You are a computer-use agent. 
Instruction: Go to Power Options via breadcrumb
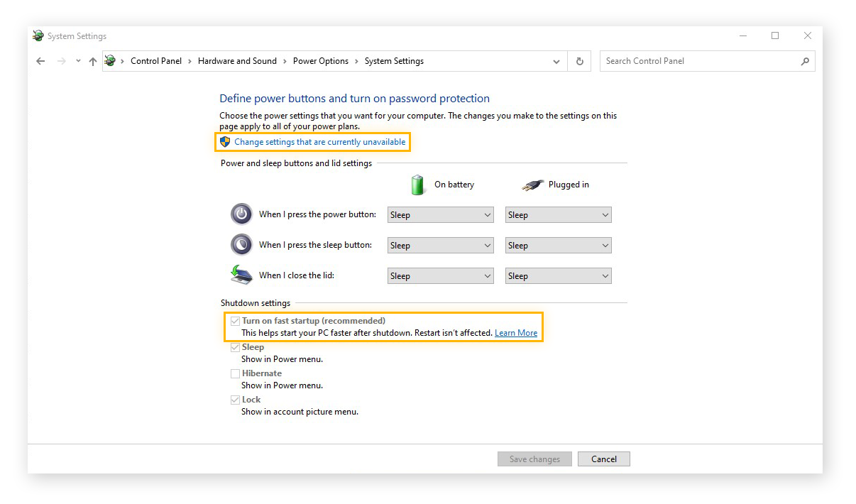[322, 61]
